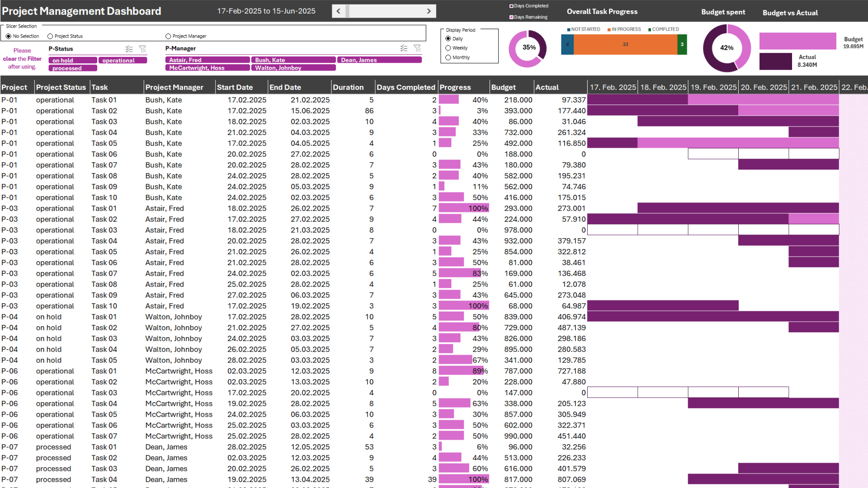Click the left arrow on the date navigator
Image resolution: width=868 pixels, height=488 pixels.
click(339, 11)
